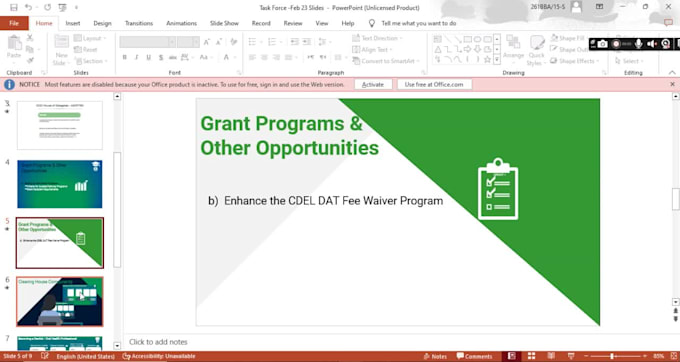The height and width of the screenshot is (362, 680).
Task: Open the File tab
Action: pyautogui.click(x=14, y=23)
